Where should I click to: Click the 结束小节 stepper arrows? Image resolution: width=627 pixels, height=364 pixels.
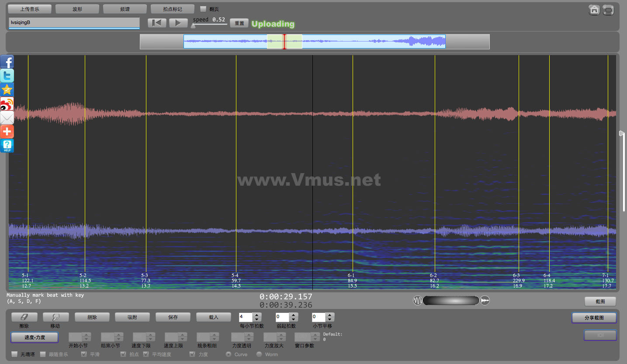119,337
